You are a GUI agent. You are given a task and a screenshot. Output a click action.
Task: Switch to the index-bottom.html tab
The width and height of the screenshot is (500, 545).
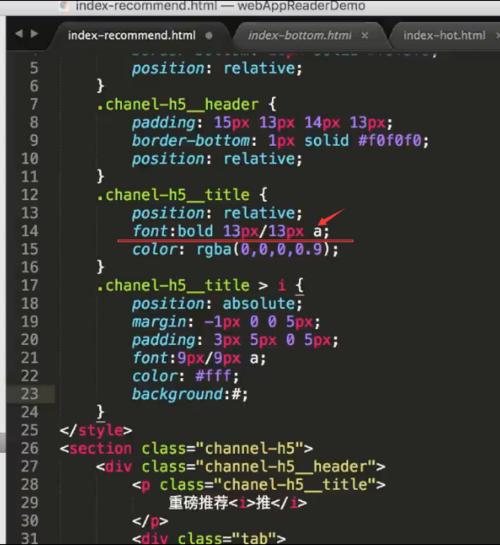[300, 35]
